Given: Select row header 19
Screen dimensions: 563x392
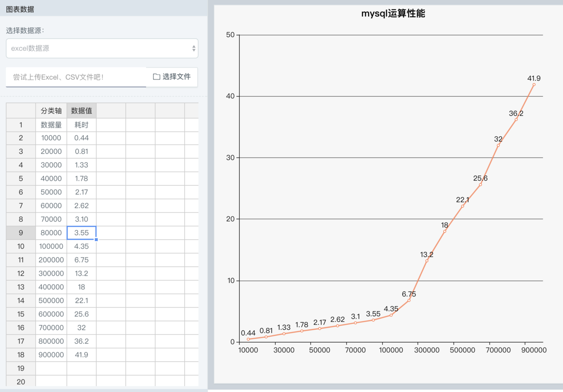Looking at the screenshot, I should 21,368.
